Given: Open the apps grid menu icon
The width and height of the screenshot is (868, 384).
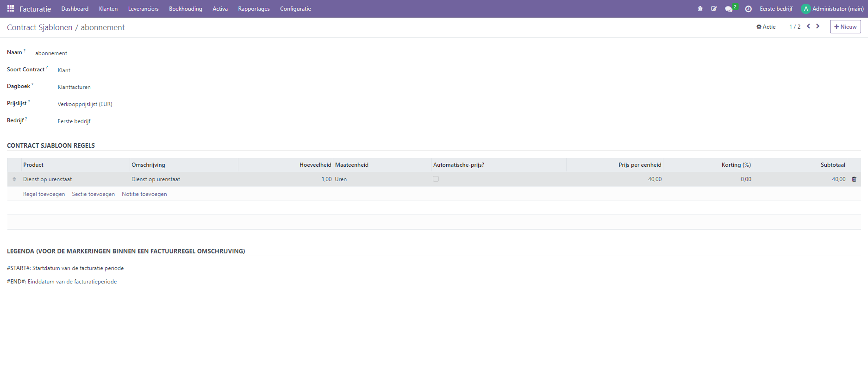Looking at the screenshot, I should (11, 9).
